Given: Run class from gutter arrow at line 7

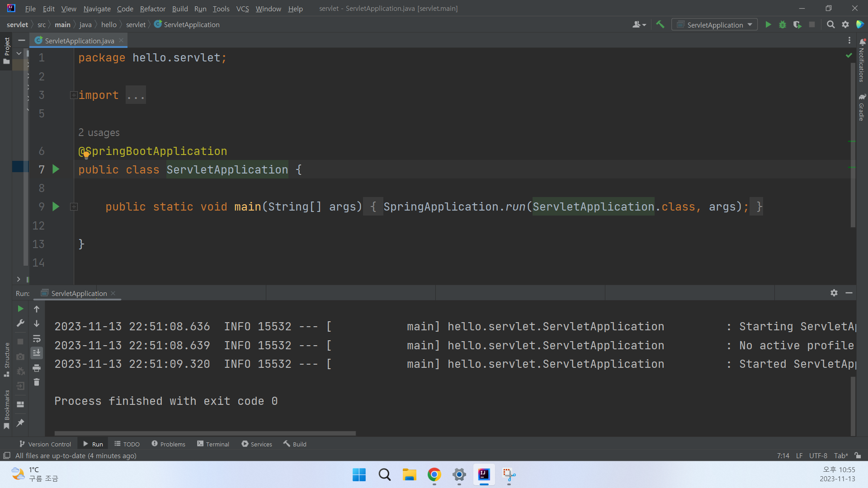Looking at the screenshot, I should pyautogui.click(x=56, y=169).
